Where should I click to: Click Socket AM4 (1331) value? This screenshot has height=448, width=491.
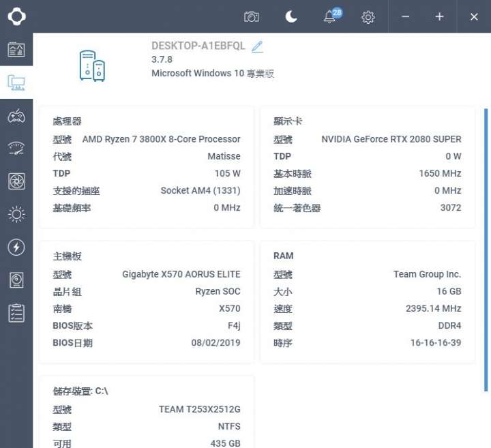tap(200, 190)
